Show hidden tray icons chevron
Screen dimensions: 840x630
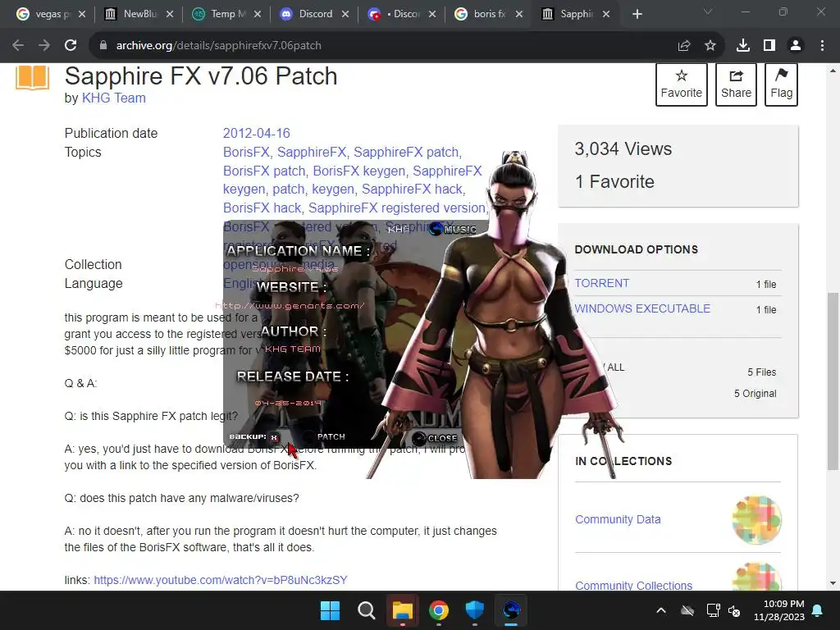tap(661, 610)
